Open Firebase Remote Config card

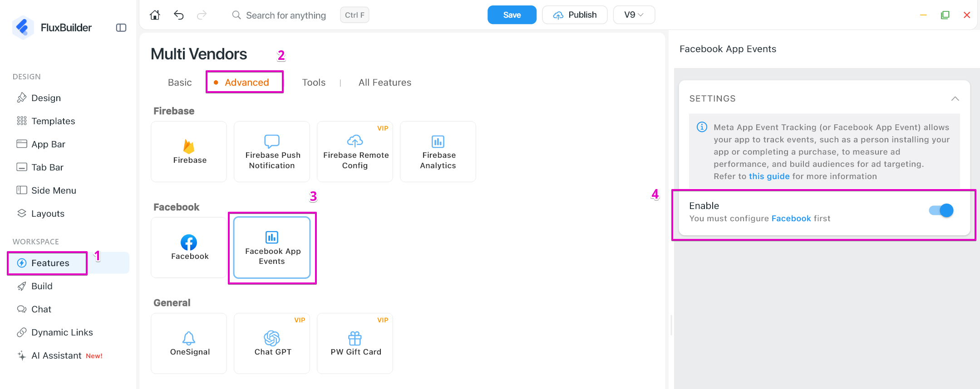point(355,151)
